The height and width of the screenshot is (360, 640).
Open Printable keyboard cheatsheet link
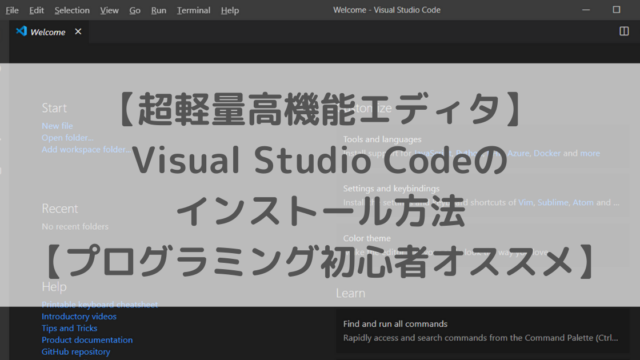click(x=100, y=304)
